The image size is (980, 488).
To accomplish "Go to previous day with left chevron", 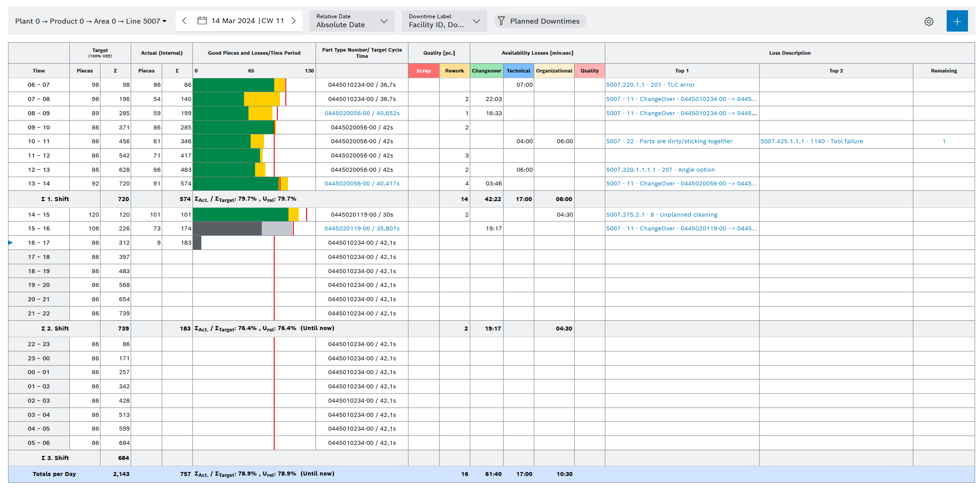I will coord(184,21).
